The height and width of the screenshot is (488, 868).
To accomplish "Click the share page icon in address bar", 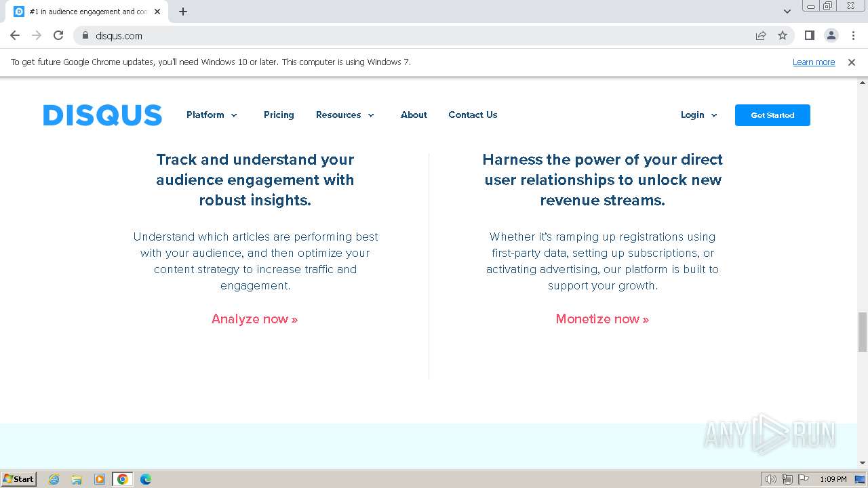I will click(761, 35).
